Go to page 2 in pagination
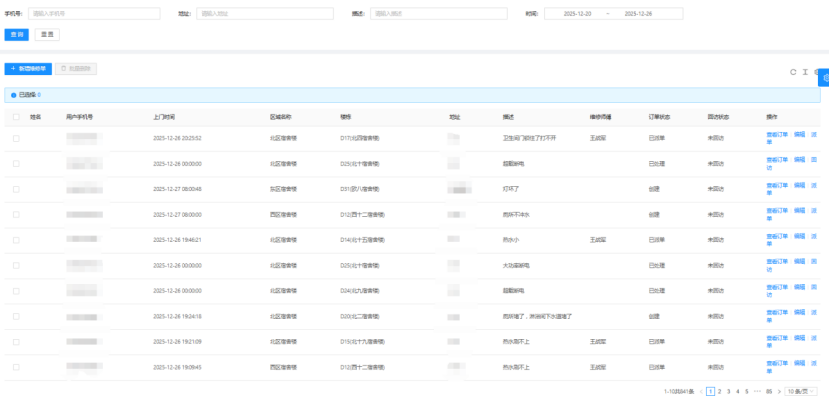 719,391
